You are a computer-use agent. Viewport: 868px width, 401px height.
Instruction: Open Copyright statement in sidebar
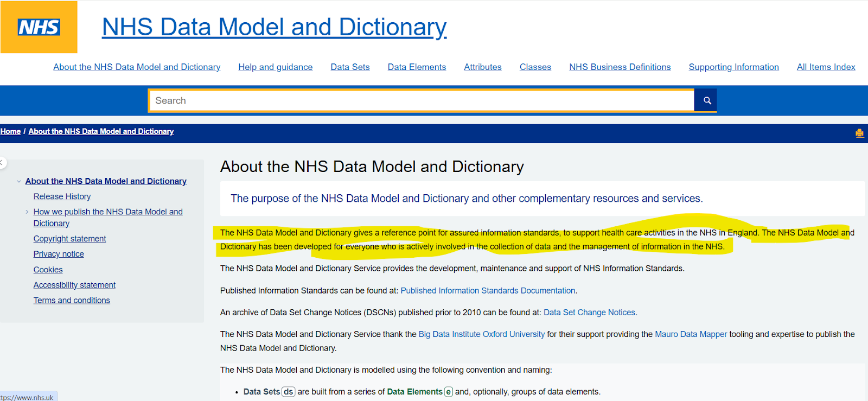69,239
